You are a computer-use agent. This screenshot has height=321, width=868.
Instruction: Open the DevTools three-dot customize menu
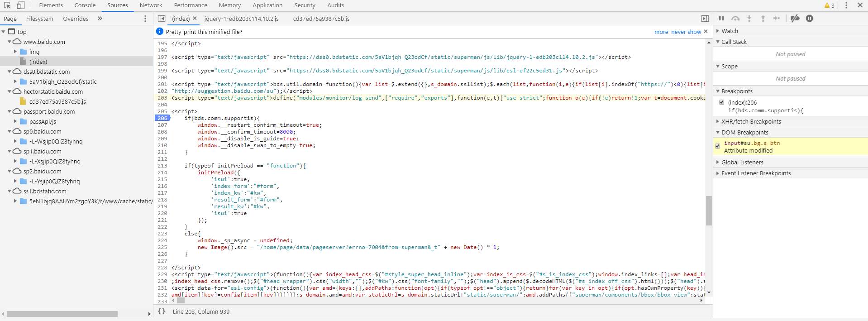[x=846, y=5]
